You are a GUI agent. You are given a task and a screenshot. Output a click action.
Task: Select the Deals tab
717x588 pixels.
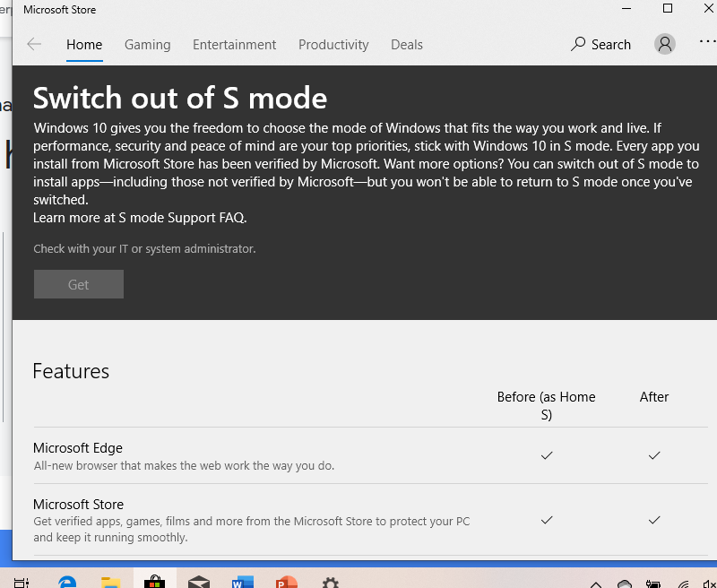406,44
